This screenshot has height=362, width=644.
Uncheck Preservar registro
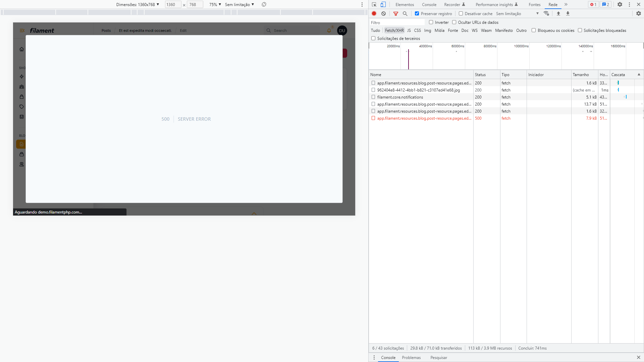point(417,13)
